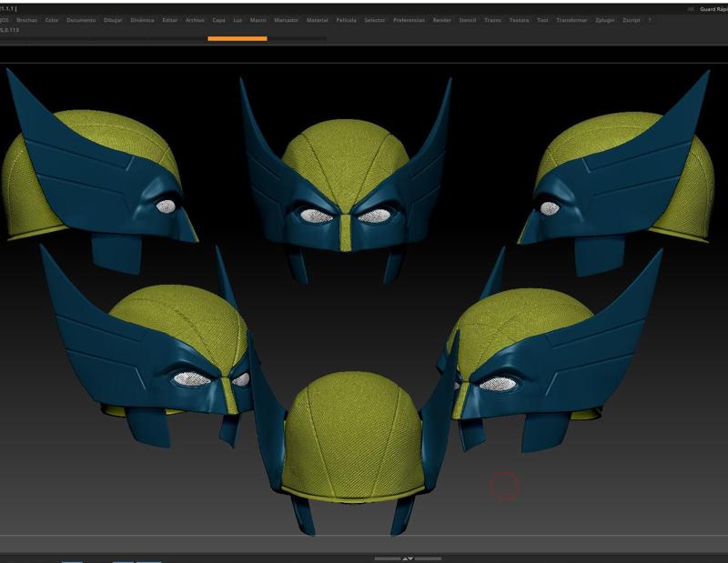Open the Luz menu
Image resolution: width=728 pixels, height=563 pixels.
point(238,20)
